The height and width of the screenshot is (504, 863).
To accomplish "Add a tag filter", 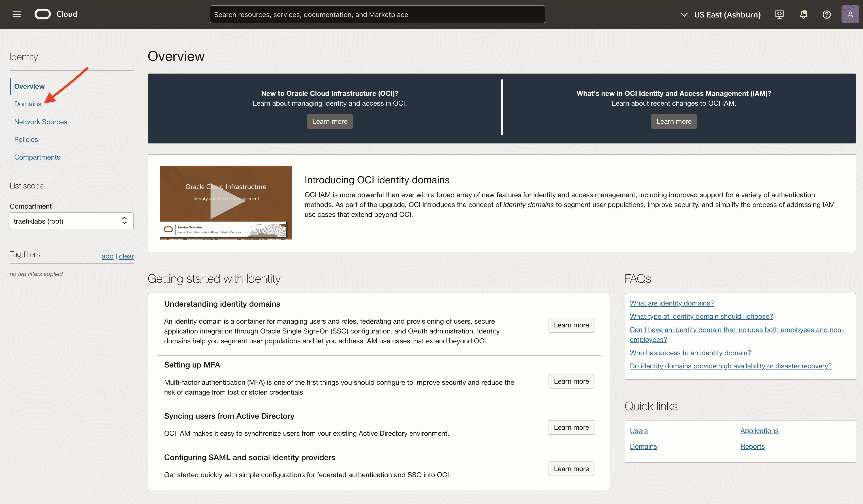I will 107,256.
